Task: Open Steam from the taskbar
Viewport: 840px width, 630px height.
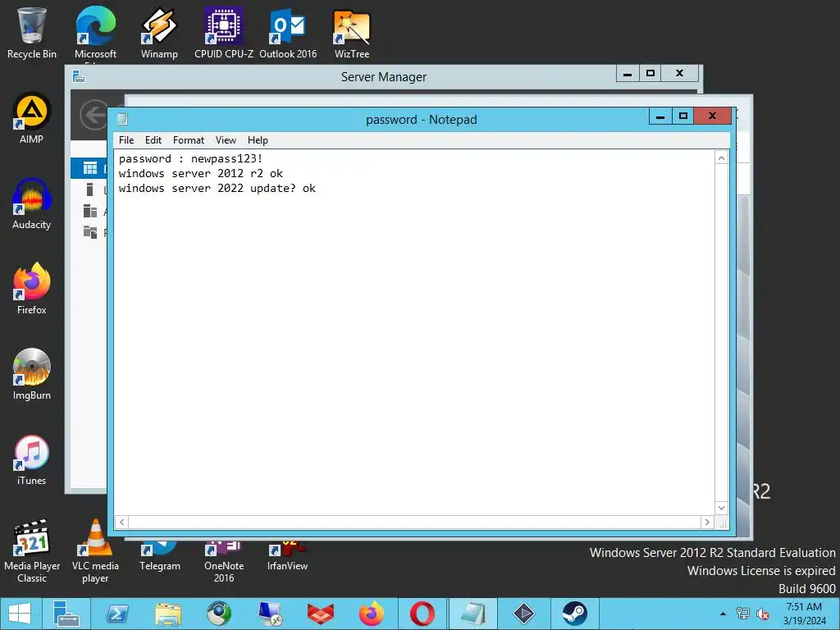Action: (574, 614)
